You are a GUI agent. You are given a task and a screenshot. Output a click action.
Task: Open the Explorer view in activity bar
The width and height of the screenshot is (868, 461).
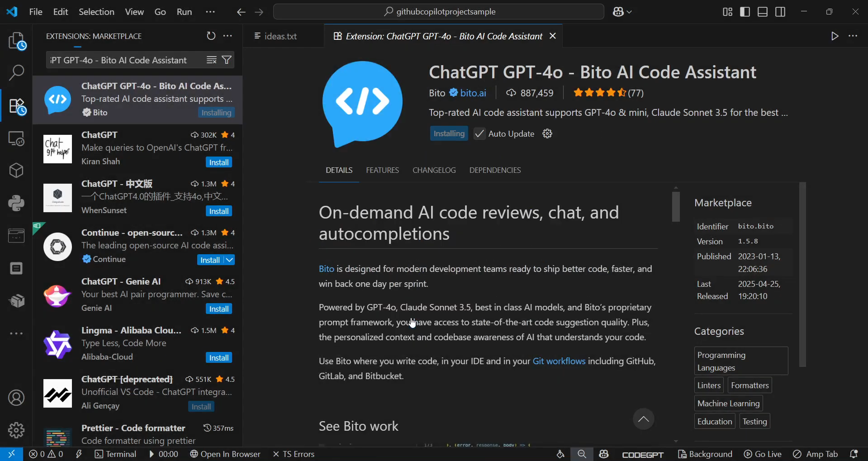tap(17, 41)
